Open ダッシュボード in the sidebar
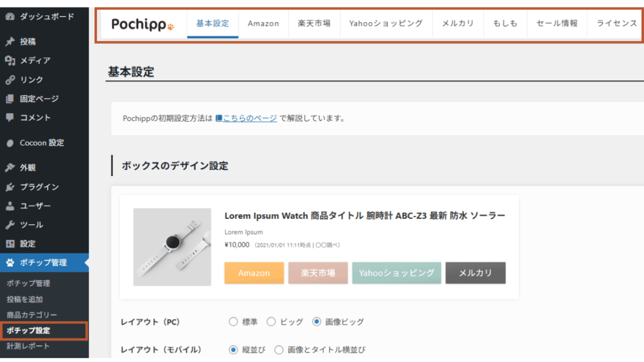Screen dimensions: 644x362 pyautogui.click(x=45, y=17)
